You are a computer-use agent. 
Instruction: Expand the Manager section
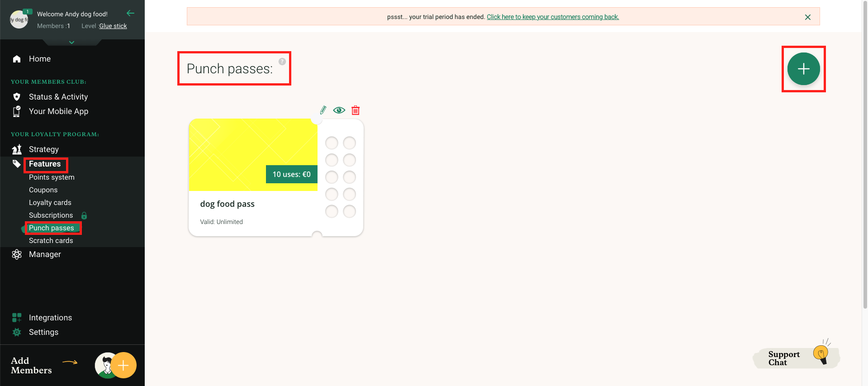[x=45, y=254]
